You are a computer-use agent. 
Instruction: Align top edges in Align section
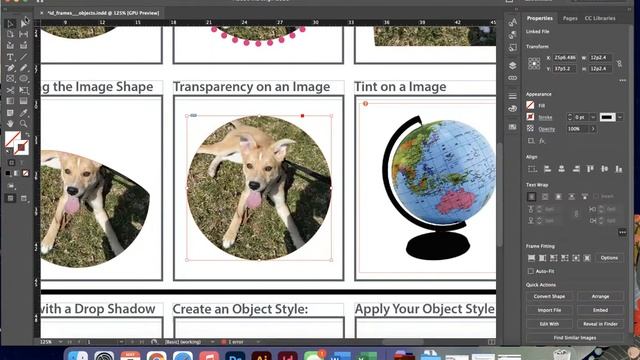590,169
